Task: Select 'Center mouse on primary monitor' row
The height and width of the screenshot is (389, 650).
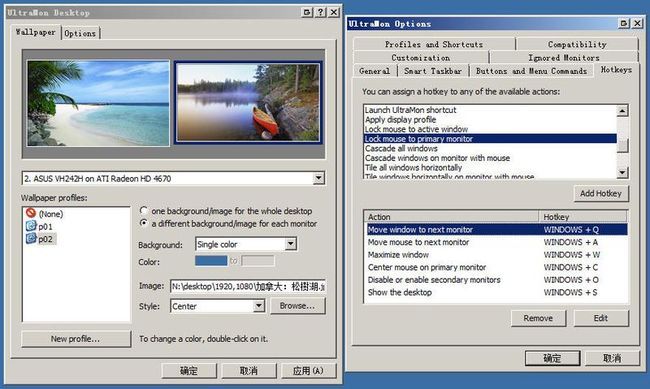Action: tap(496, 267)
